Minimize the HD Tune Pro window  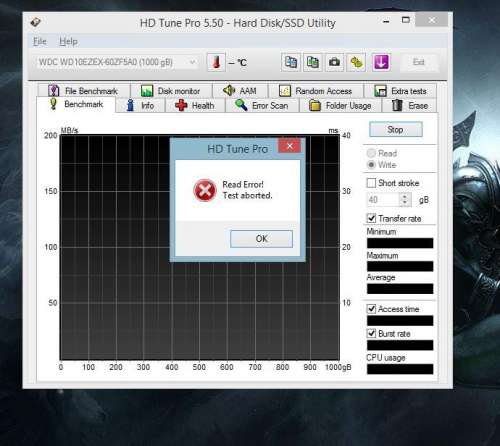tap(386, 21)
